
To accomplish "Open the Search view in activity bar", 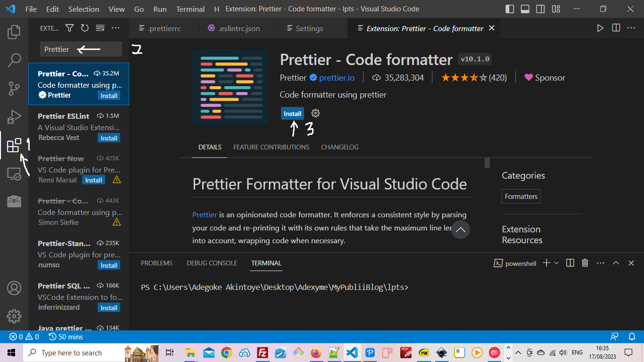I will (x=14, y=60).
